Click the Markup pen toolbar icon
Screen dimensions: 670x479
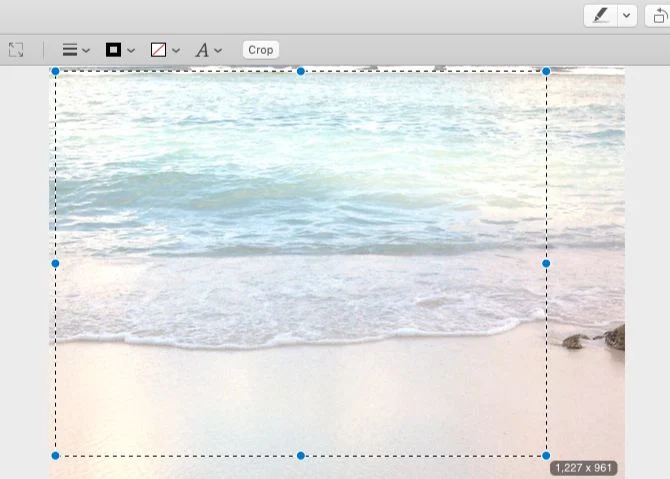tap(600, 15)
